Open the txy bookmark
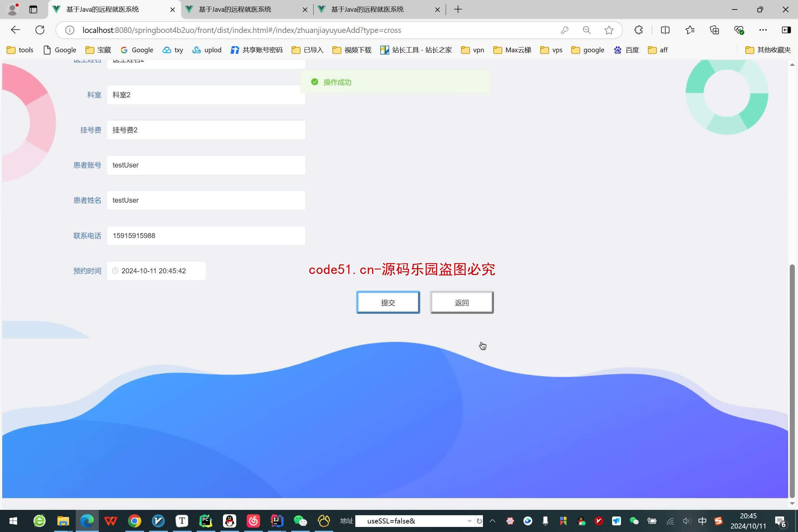 [x=173, y=50]
